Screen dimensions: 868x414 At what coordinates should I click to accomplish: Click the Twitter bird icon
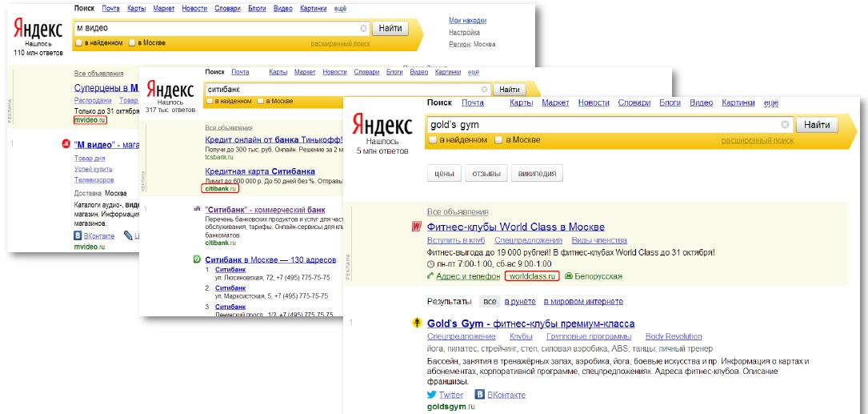pyautogui.click(x=432, y=395)
